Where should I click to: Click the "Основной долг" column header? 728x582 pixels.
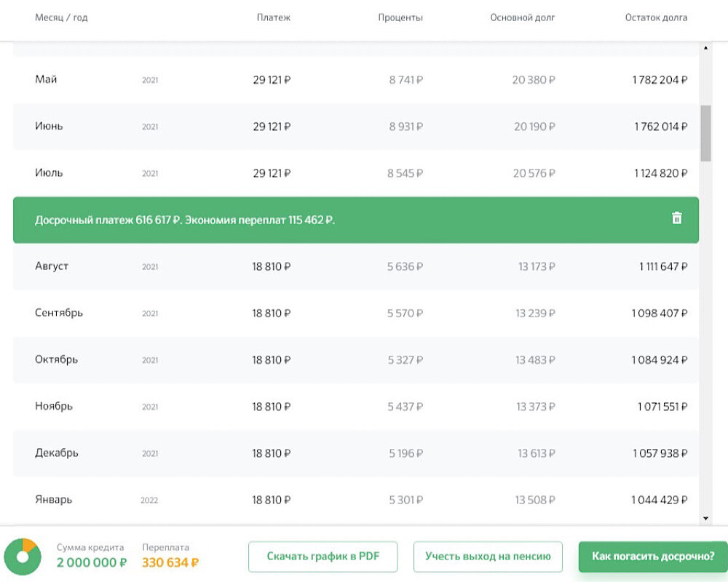(x=522, y=17)
